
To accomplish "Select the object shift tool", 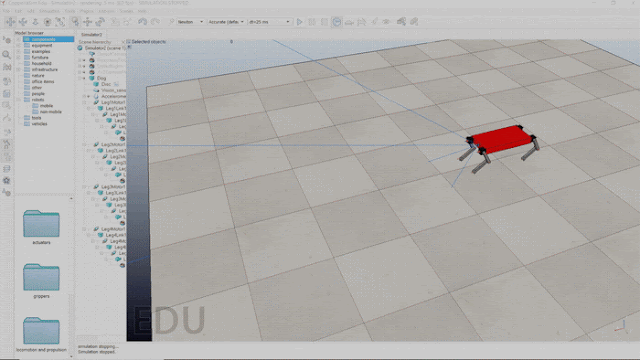I will [x=87, y=22].
